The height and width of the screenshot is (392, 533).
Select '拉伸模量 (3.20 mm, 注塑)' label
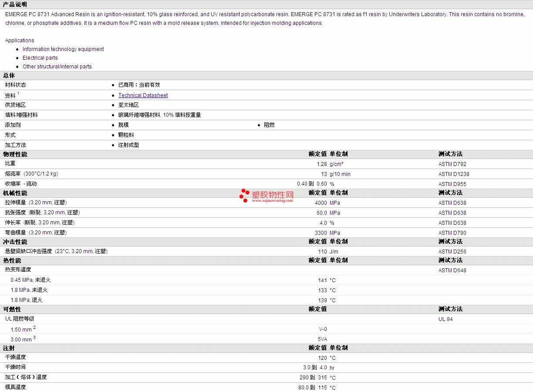point(36,203)
